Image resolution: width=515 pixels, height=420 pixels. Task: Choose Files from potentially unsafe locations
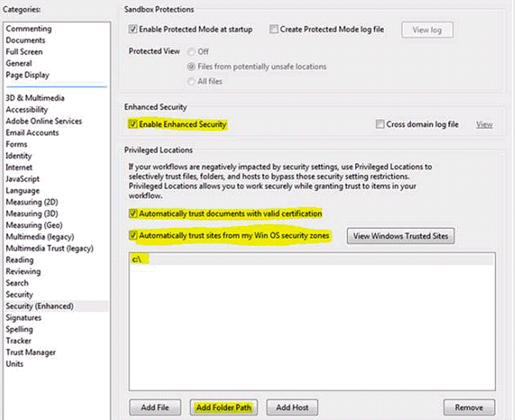pos(191,67)
